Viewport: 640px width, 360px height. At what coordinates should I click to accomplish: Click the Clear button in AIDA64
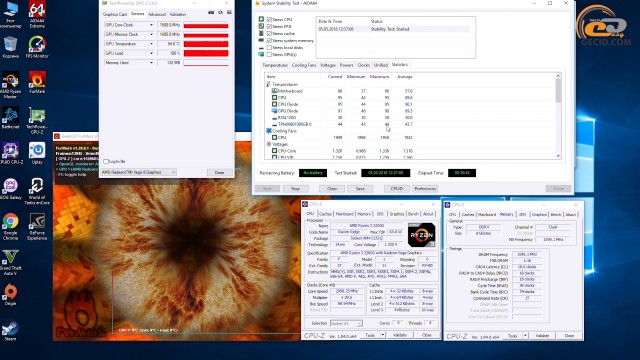pos(332,189)
